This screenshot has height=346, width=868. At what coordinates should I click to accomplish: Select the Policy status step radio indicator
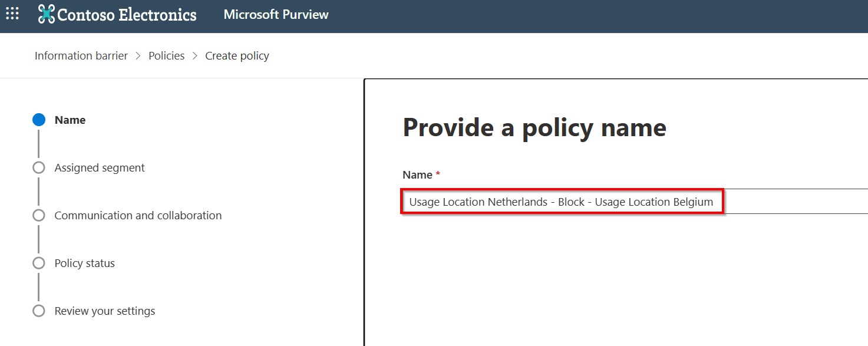click(x=38, y=263)
